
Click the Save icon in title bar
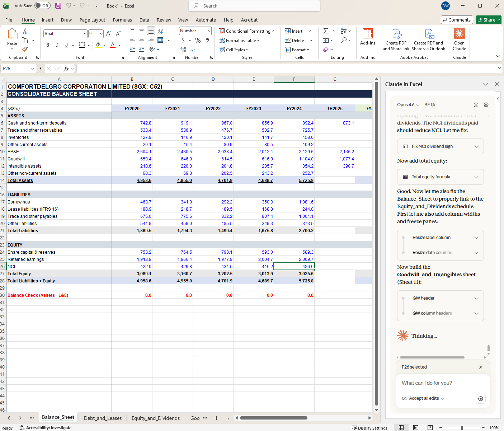coord(58,6)
